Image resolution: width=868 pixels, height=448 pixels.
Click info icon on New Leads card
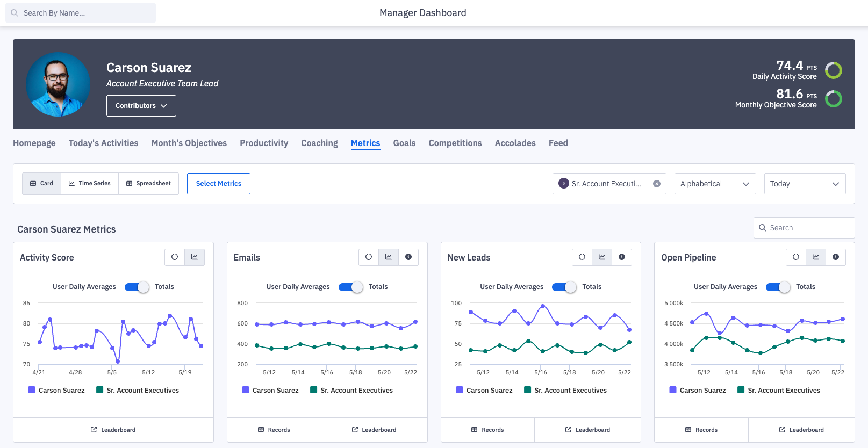pos(622,257)
